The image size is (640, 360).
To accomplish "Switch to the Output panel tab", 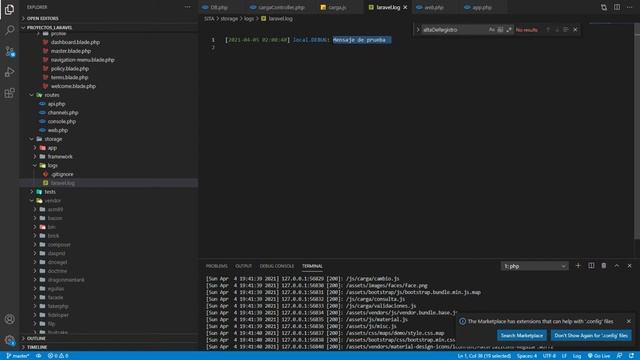I will coord(243,266).
